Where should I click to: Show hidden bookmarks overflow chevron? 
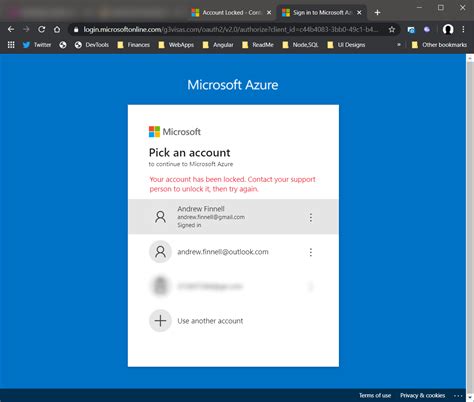coord(399,45)
